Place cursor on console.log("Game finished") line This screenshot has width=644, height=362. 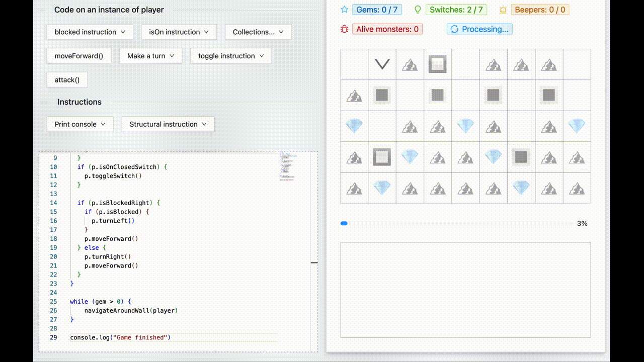point(120,337)
